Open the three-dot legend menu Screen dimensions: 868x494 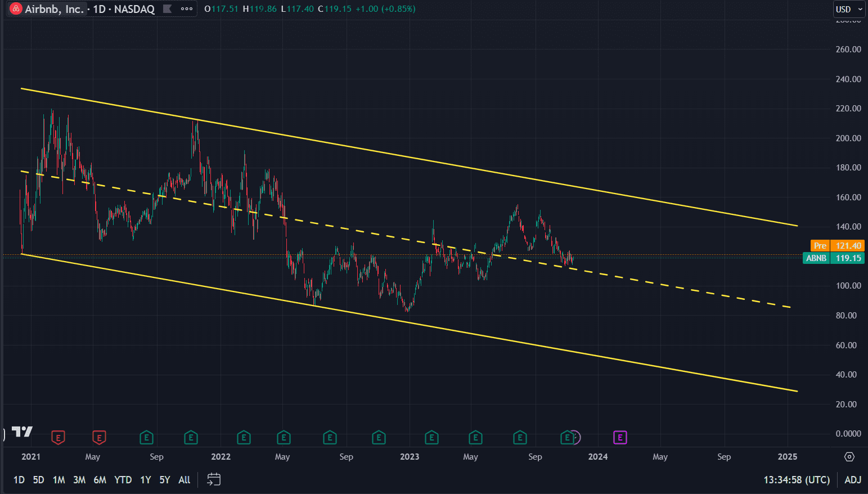coord(187,9)
